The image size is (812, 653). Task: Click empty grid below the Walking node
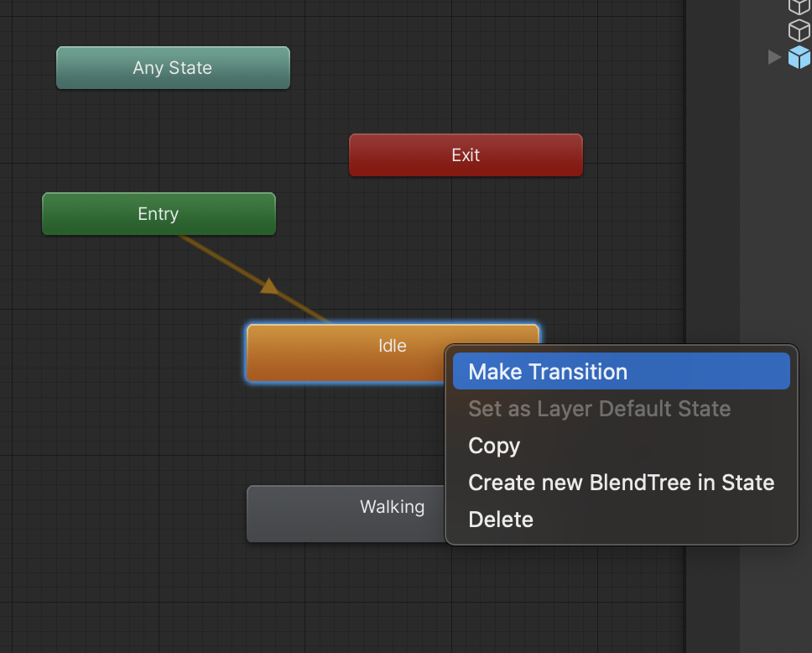[336, 596]
